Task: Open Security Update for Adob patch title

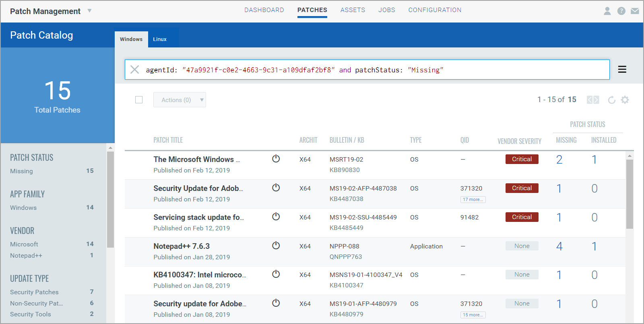Action: [198, 189]
